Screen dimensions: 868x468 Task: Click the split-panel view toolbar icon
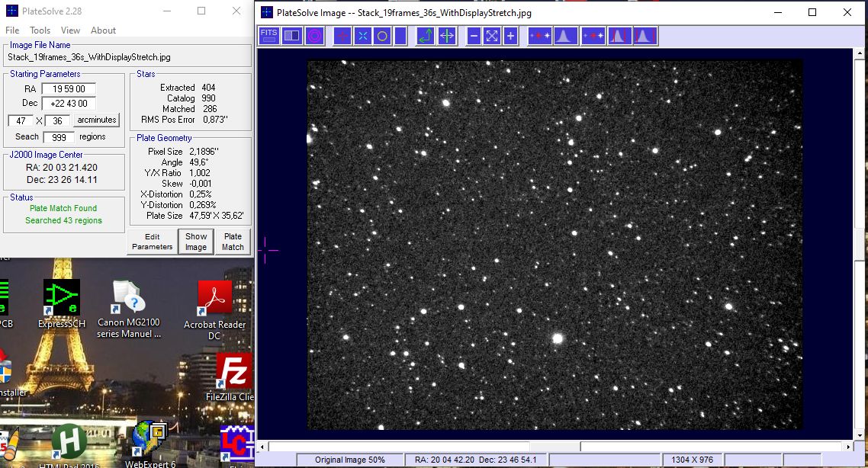[291, 36]
